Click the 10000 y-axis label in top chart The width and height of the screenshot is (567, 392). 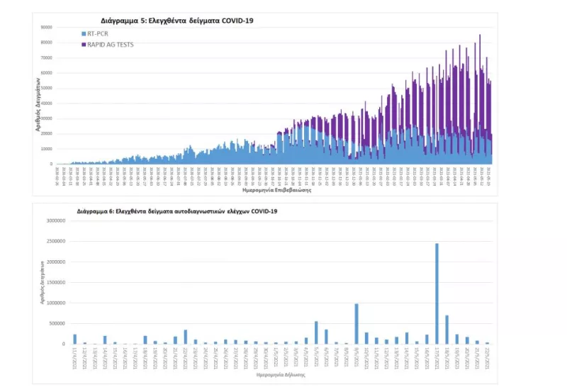coord(47,149)
